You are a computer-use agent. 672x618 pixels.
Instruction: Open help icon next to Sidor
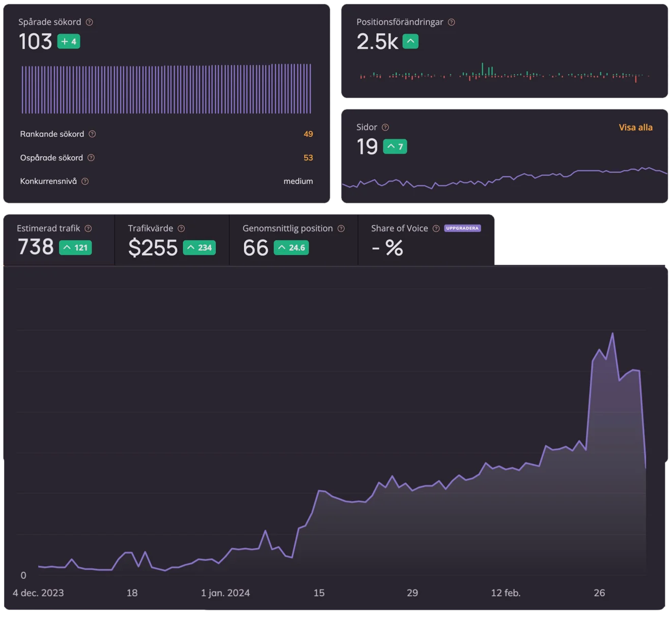click(385, 127)
